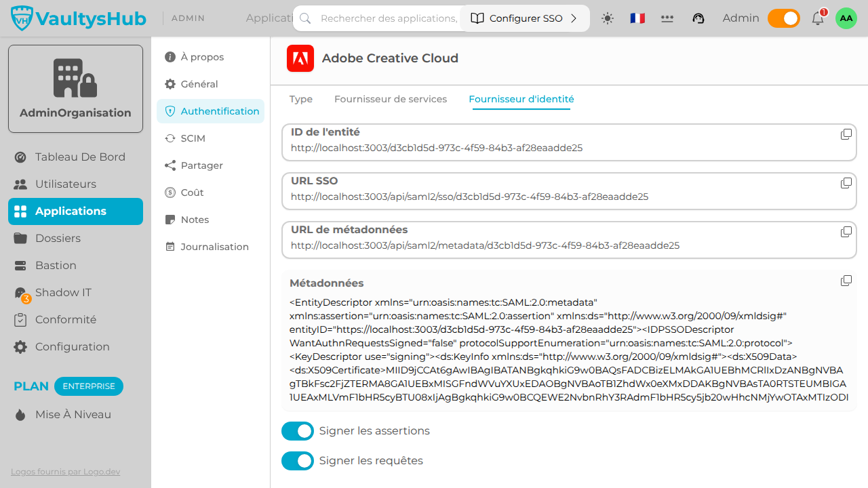Click the Bastion server icon
This screenshot has width=868, height=488.
[x=20, y=266]
